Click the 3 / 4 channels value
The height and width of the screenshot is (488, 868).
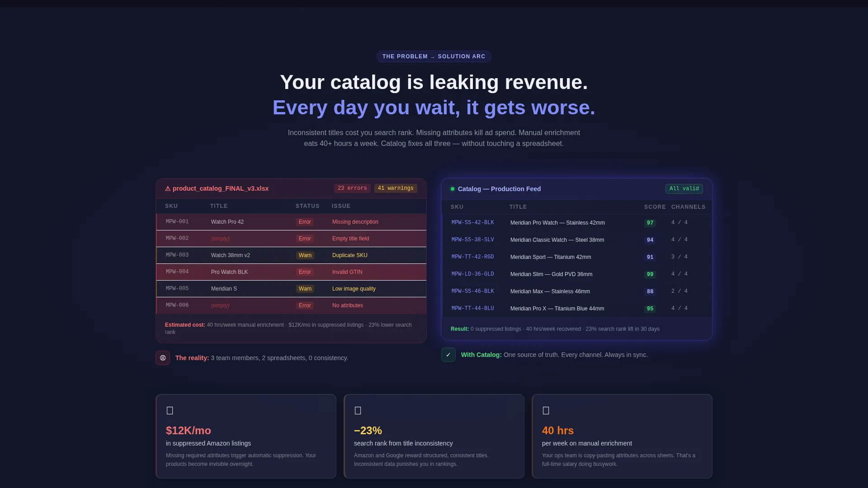tap(679, 257)
